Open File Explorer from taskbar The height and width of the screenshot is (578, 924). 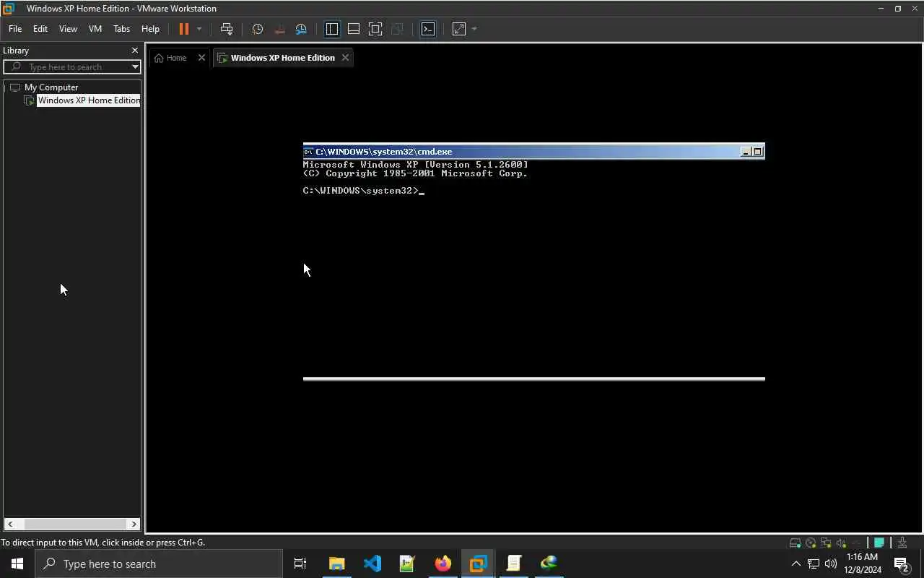tap(336, 564)
